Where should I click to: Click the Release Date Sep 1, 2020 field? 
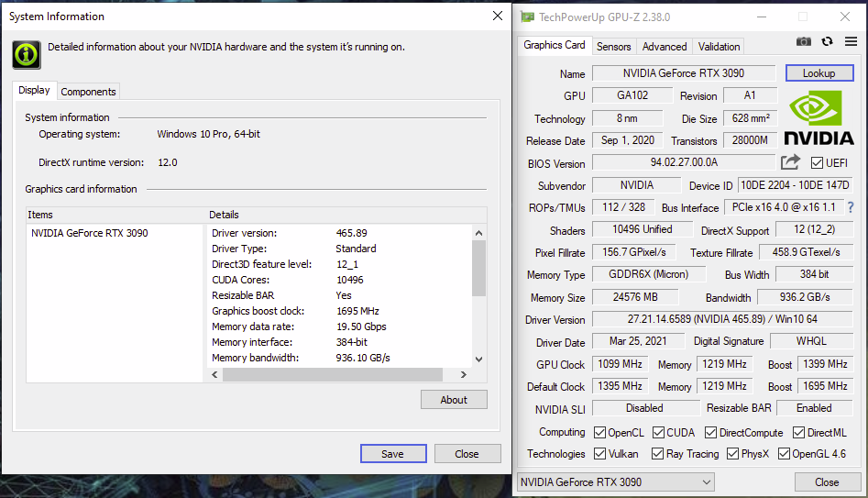pyautogui.click(x=628, y=140)
